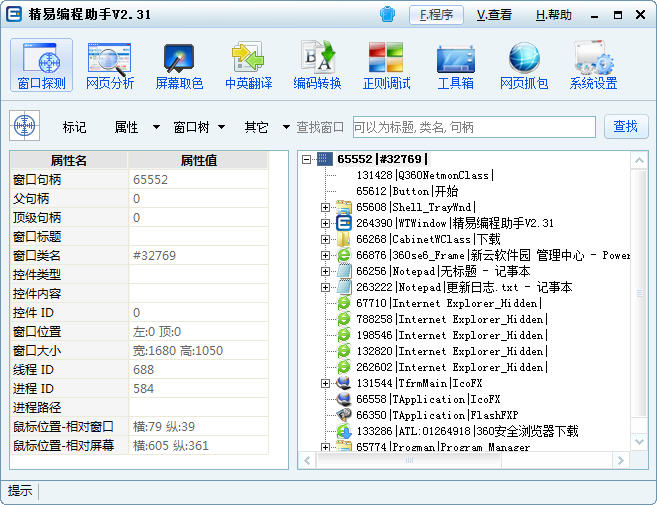Click icon of 360安全浏览器下载 row

click(344, 431)
